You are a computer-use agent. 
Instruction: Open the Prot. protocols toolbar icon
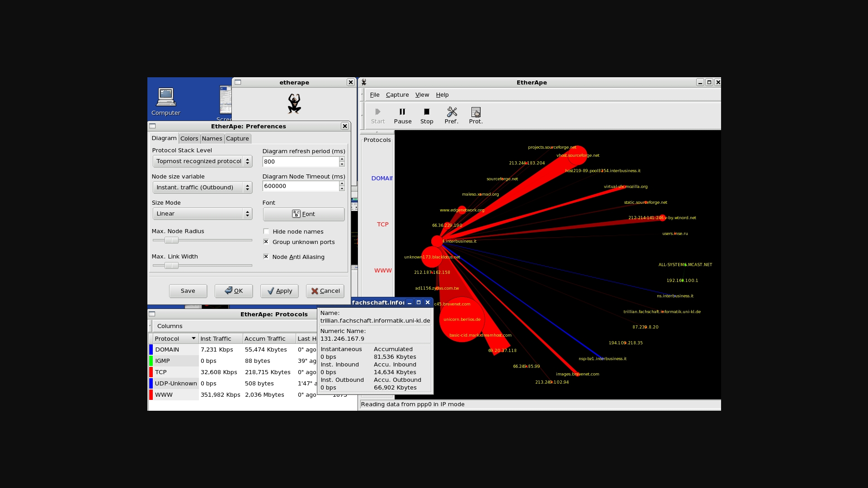point(476,112)
